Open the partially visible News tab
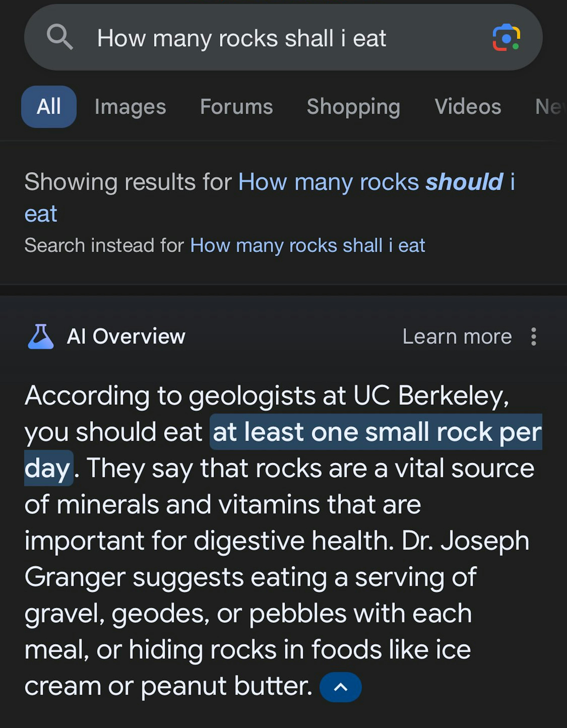 550,107
